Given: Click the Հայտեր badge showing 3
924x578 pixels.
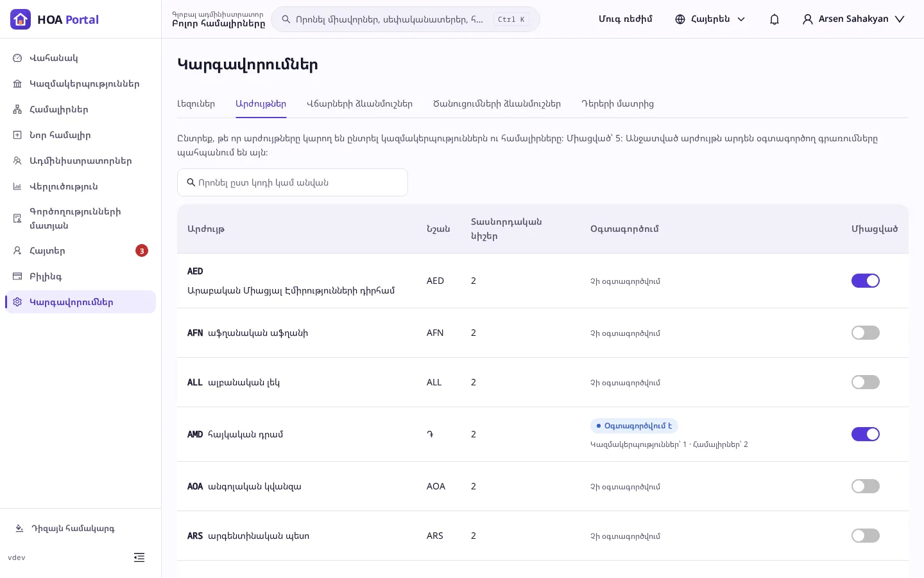Looking at the screenshot, I should [x=142, y=250].
